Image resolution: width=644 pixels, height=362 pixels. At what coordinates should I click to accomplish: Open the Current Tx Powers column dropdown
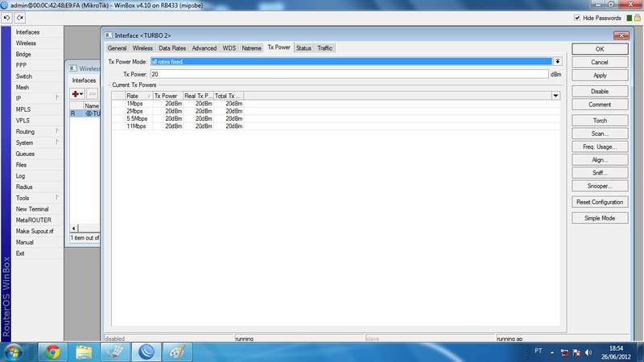[x=555, y=96]
